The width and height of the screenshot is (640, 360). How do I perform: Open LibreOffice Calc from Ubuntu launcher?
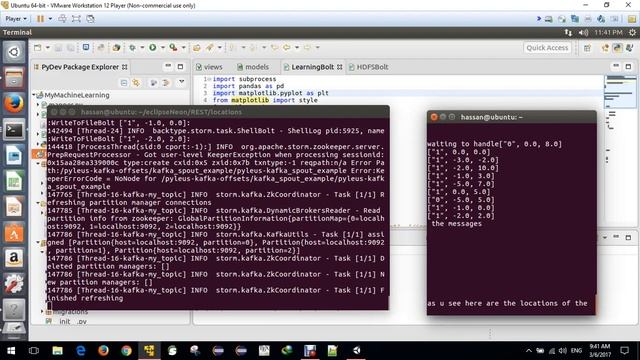(x=14, y=181)
